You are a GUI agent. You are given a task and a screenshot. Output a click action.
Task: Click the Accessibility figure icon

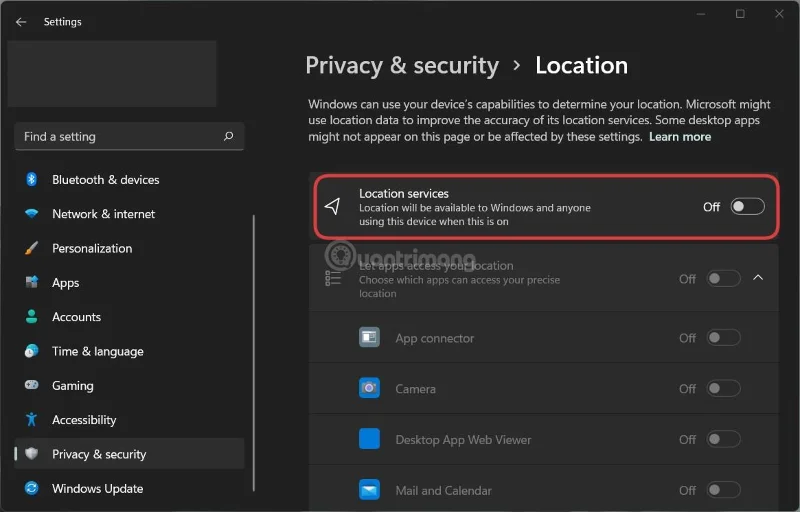(31, 419)
